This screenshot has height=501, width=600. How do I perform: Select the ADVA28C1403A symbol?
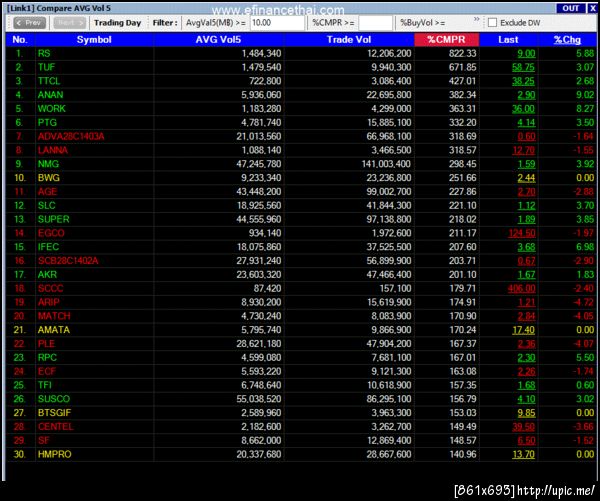click(x=71, y=136)
